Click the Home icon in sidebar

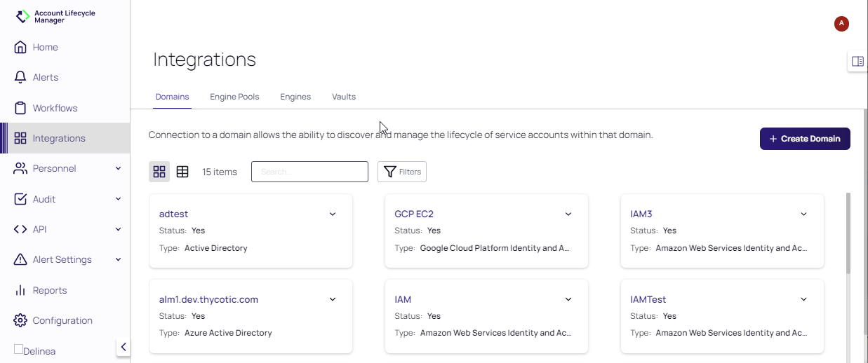(20, 47)
